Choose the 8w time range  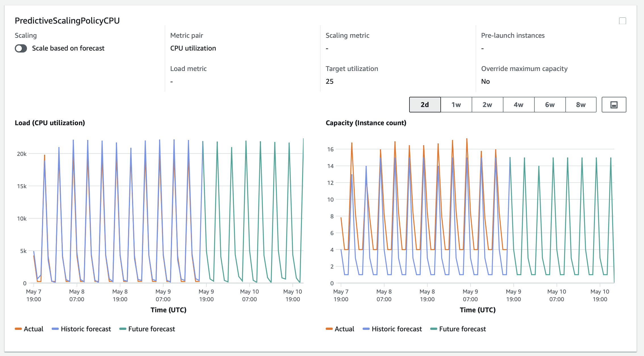581,105
